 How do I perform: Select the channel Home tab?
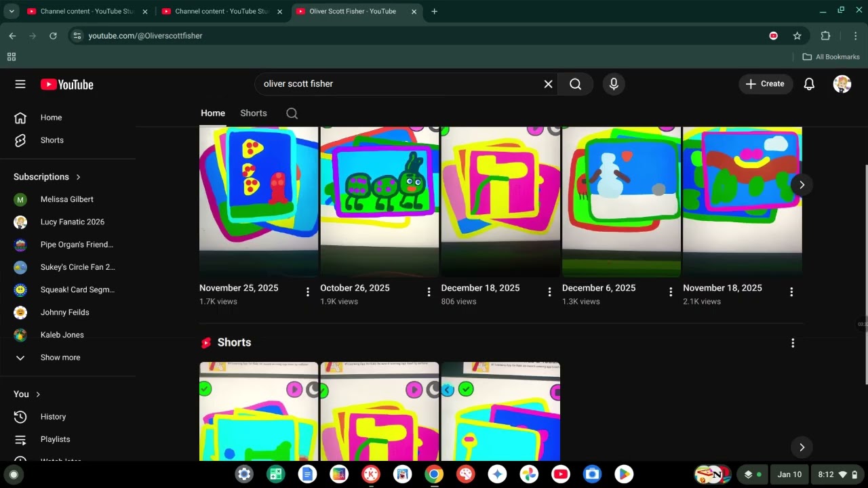point(213,113)
